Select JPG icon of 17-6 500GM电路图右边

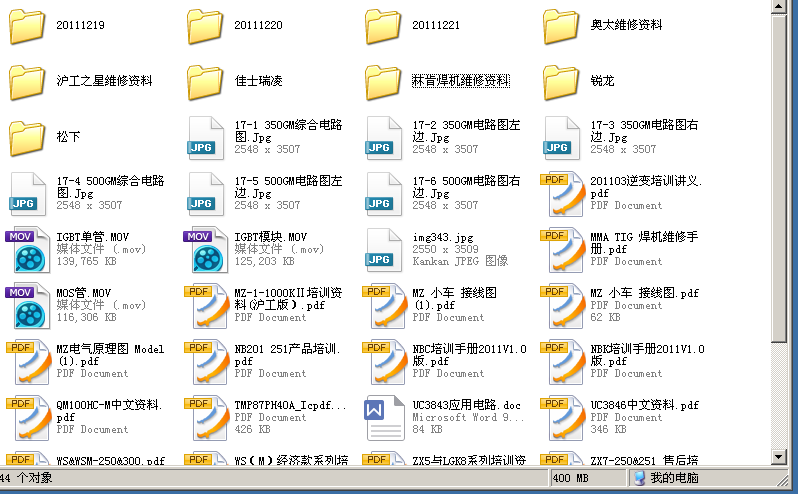[384, 194]
